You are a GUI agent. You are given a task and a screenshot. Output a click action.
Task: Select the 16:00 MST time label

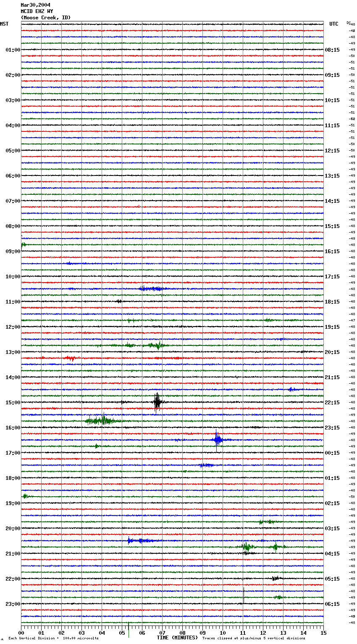coord(13,428)
